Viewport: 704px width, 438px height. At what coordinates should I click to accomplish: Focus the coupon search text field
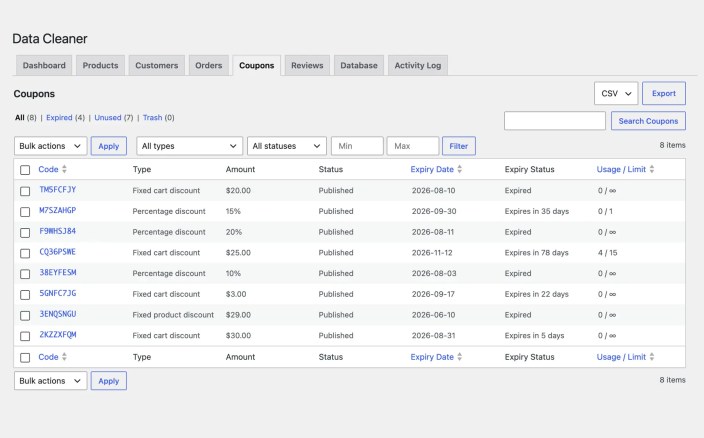point(554,121)
